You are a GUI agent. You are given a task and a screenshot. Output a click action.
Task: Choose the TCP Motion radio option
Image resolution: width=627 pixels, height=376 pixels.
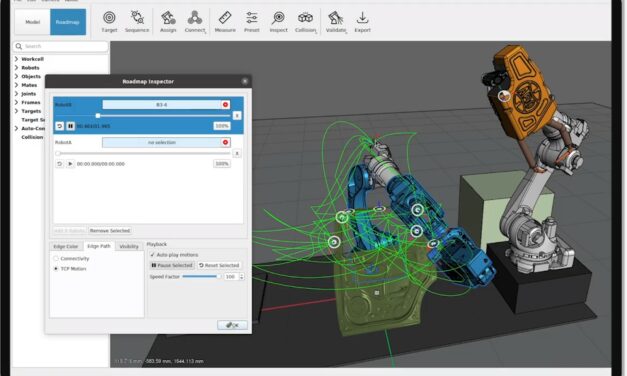[x=56, y=269]
